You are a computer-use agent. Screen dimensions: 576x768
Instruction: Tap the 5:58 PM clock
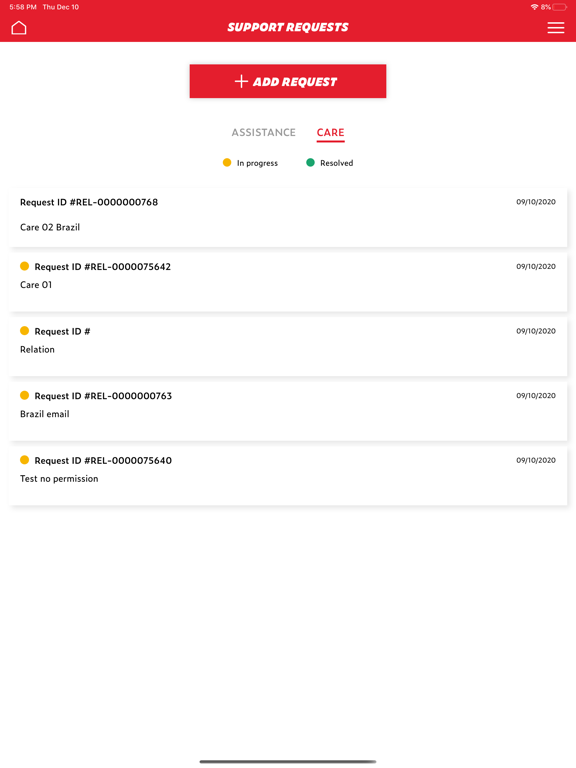[23, 7]
